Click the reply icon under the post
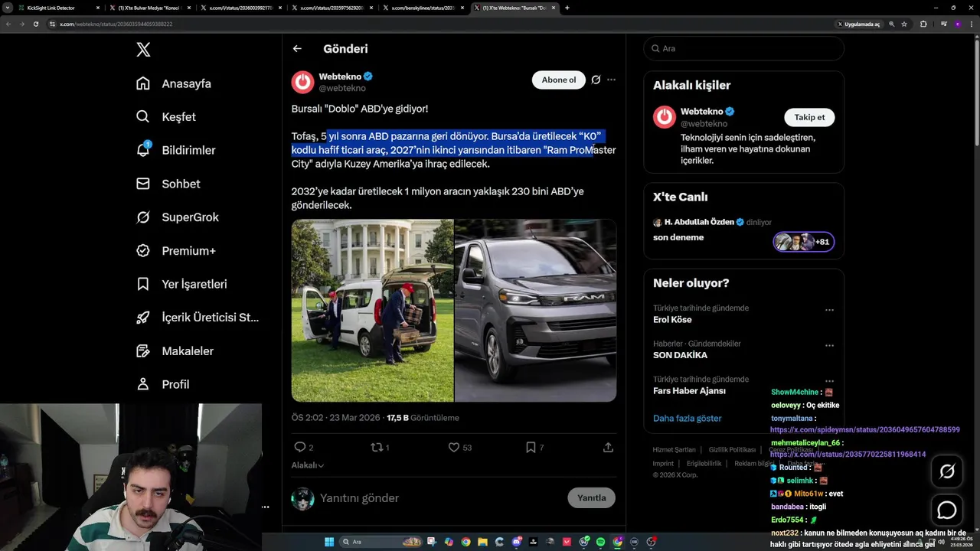The image size is (980, 551). coord(300,447)
